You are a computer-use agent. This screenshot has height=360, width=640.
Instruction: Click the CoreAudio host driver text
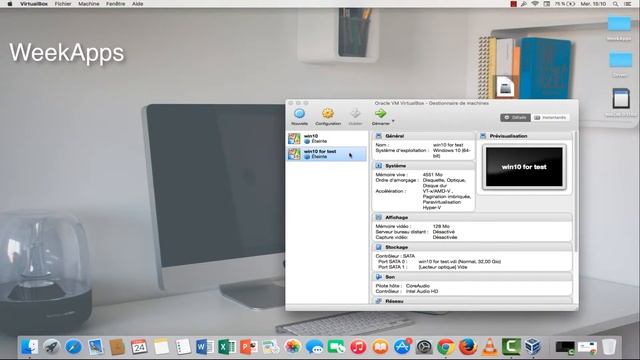[418, 286]
